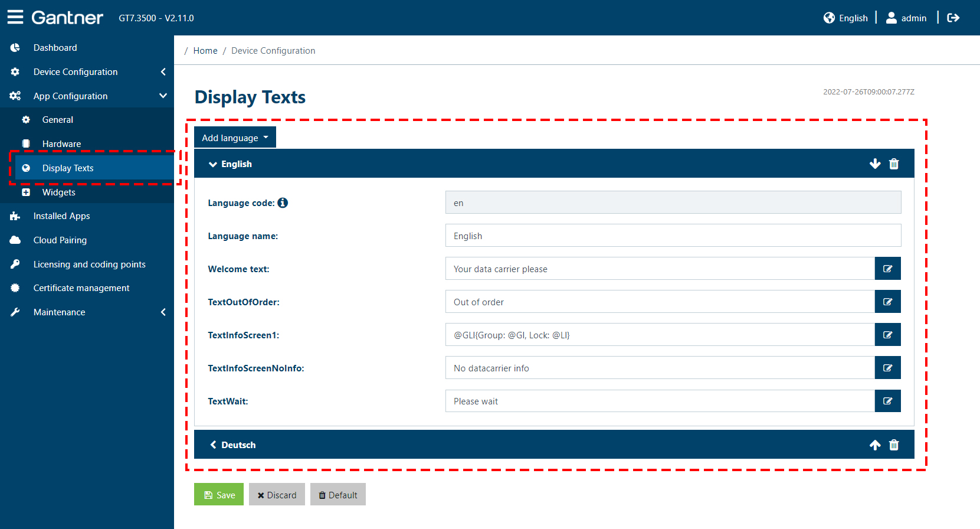Viewport: 980px width, 529px height.
Task: Click the Gantner logo
Action: click(67, 18)
